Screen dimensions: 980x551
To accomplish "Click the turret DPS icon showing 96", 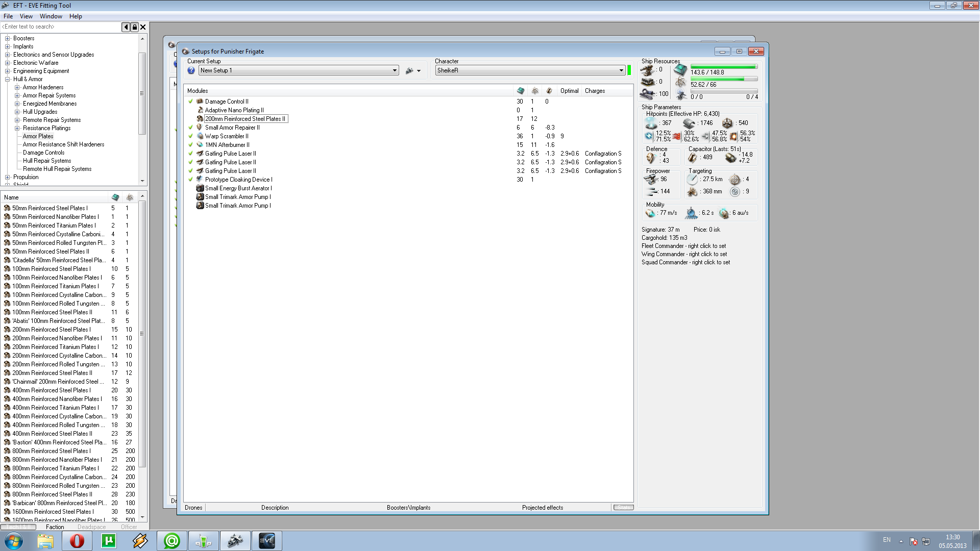I will 651,180.
